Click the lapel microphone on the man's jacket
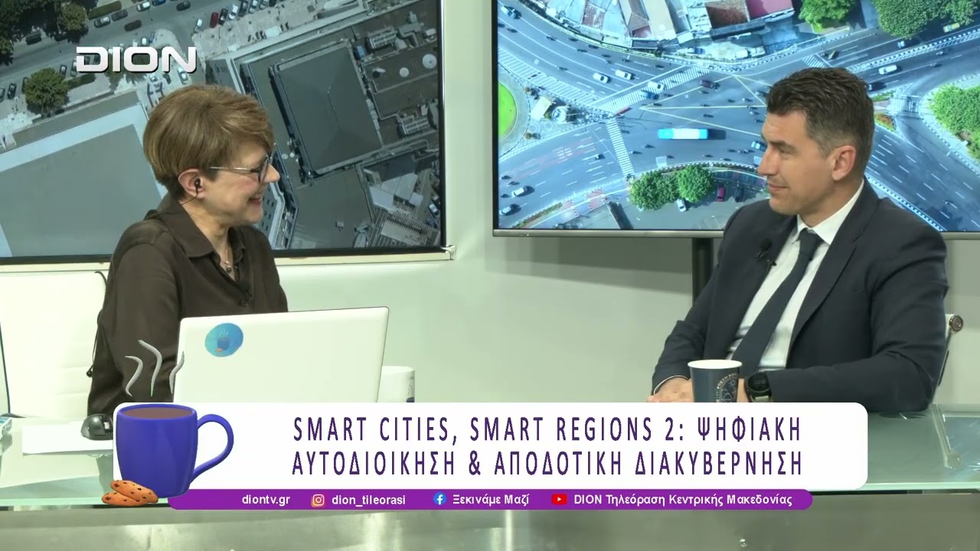The width and height of the screenshot is (980, 551). (x=764, y=249)
